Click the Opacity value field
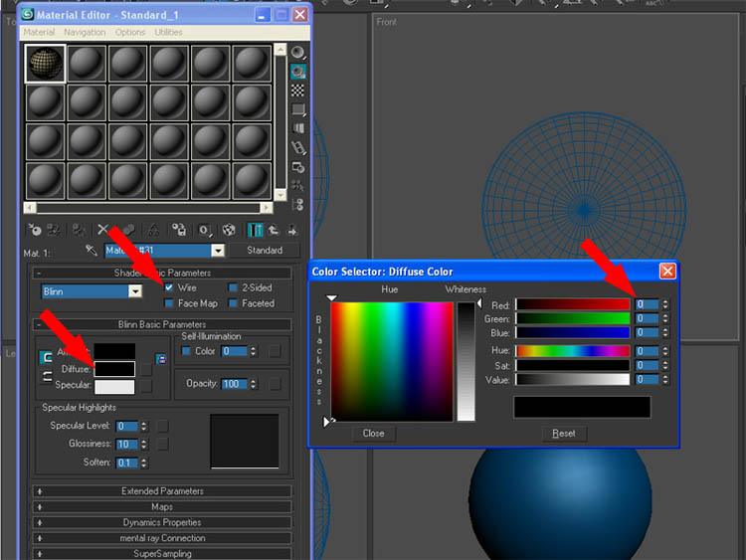This screenshot has height=560, width=746. (x=234, y=384)
